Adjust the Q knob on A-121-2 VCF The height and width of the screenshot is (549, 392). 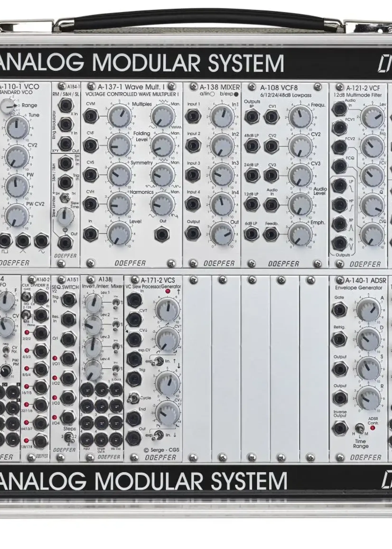point(372,205)
